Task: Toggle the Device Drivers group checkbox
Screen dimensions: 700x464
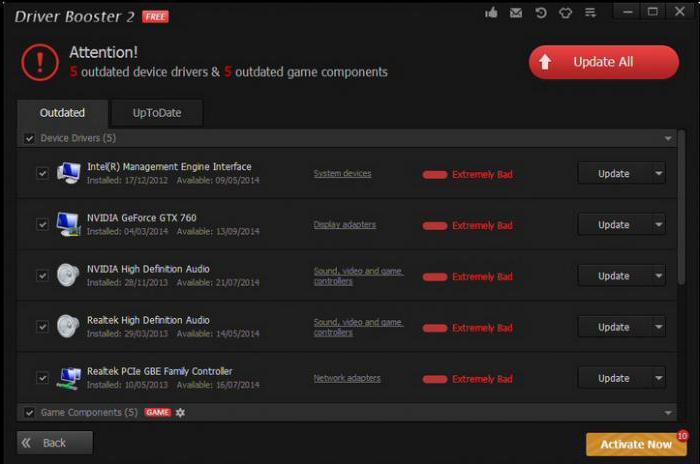Action: coord(29,138)
